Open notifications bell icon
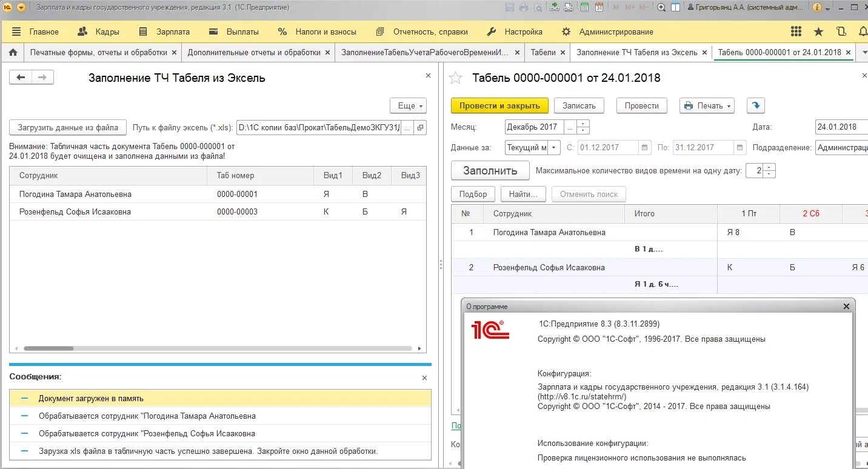Screen dimensions: 868x469 pos(863,32)
